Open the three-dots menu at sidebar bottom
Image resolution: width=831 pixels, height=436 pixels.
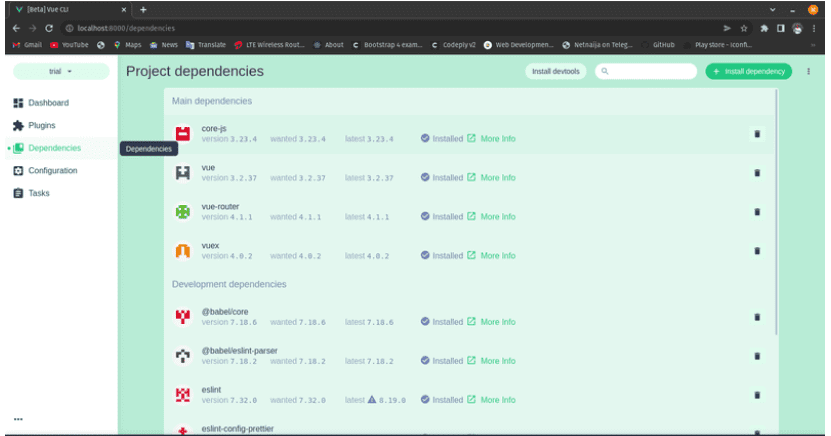(19, 419)
